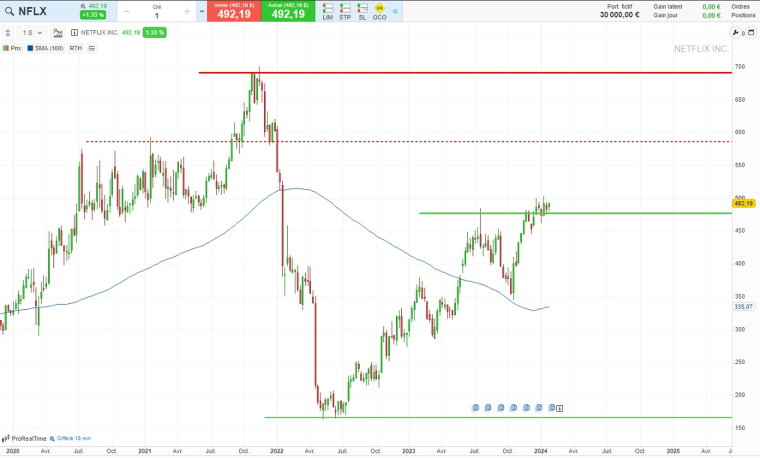Click the green 1.33 % badge in chart header
The image size is (760, 458).
pyautogui.click(x=155, y=32)
